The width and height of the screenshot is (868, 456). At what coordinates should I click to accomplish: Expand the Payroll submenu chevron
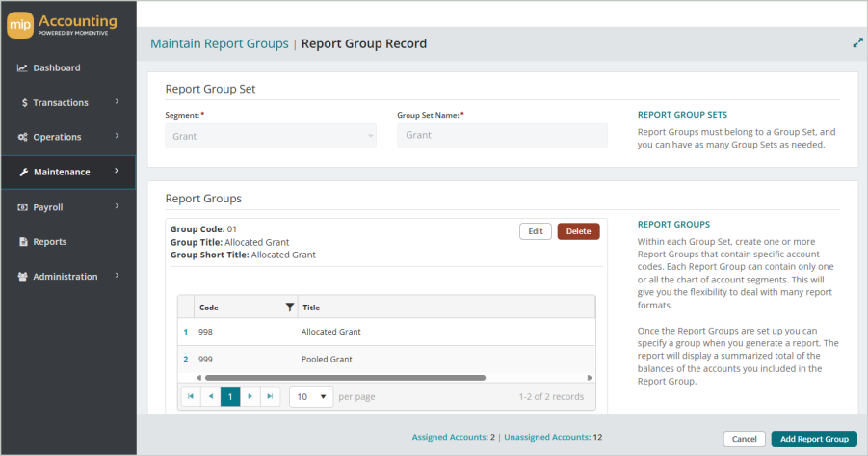pos(117,206)
